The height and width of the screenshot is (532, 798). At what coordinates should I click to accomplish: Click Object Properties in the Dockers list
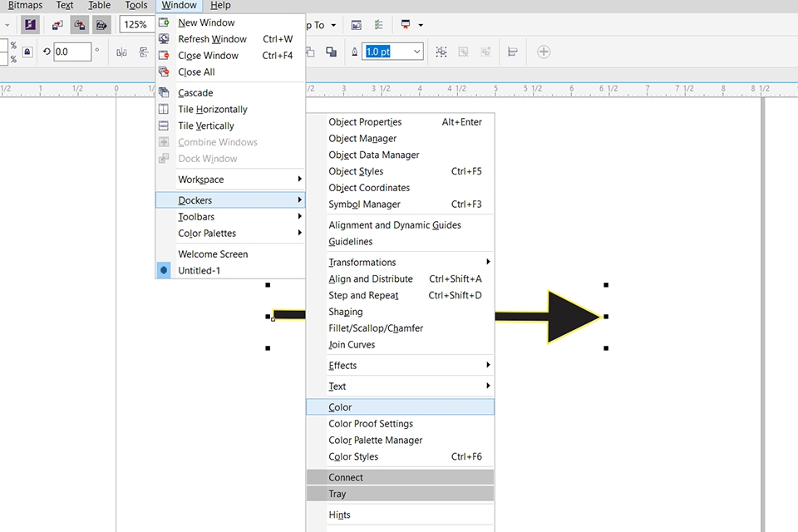[365, 122]
